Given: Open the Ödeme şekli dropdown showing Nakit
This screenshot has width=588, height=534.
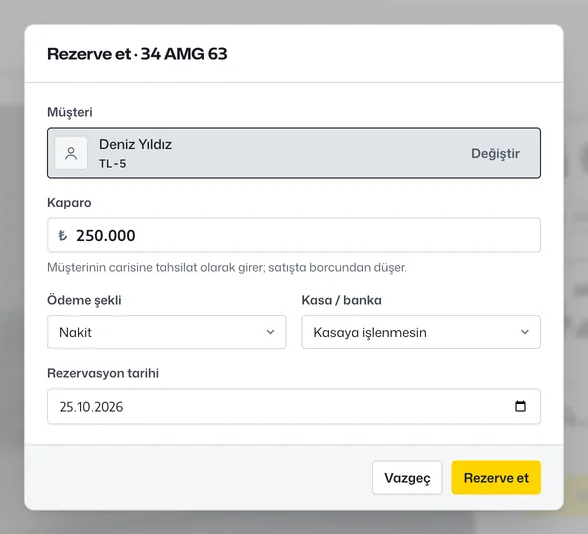Looking at the screenshot, I should 166,332.
